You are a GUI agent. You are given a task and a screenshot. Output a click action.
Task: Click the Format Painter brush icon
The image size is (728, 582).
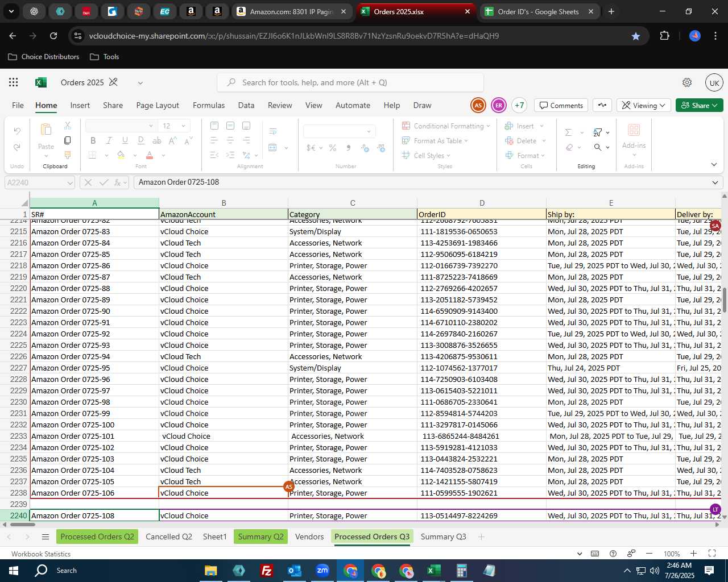click(x=68, y=155)
